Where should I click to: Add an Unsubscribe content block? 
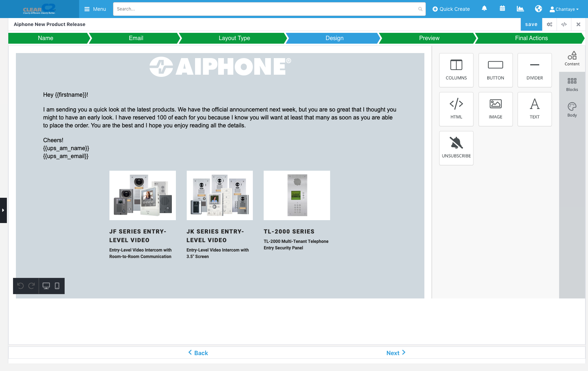[456, 148]
